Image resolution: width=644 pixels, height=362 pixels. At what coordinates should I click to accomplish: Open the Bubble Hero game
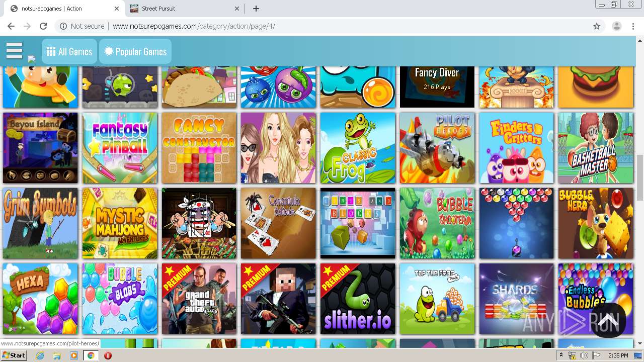pyautogui.click(x=596, y=223)
